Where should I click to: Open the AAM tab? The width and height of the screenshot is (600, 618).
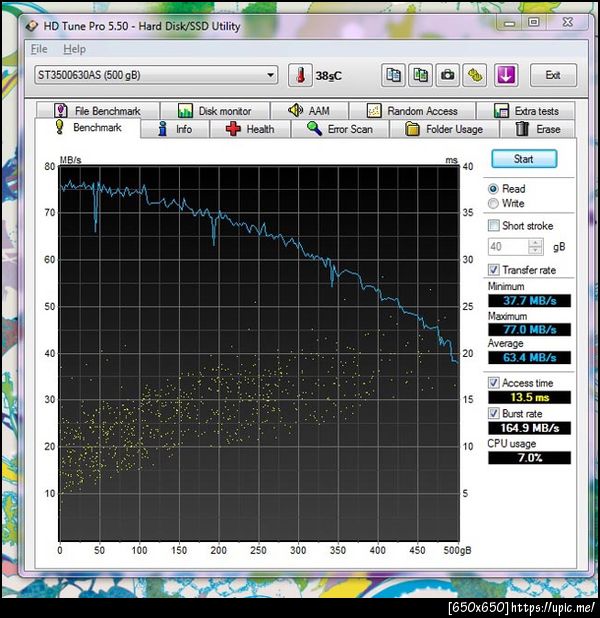coord(309,111)
